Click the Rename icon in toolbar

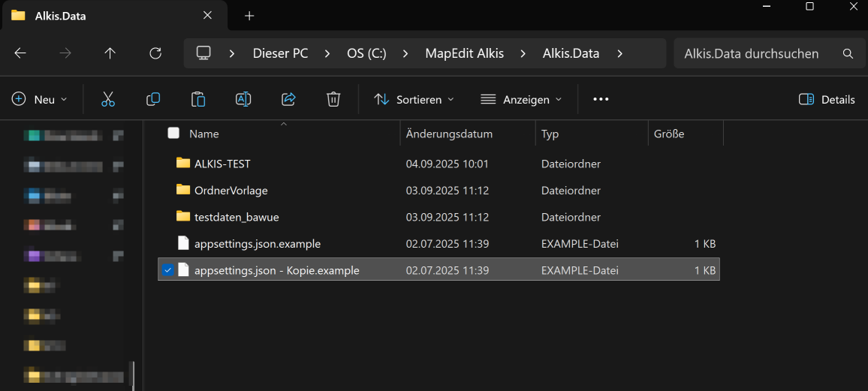pyautogui.click(x=243, y=99)
